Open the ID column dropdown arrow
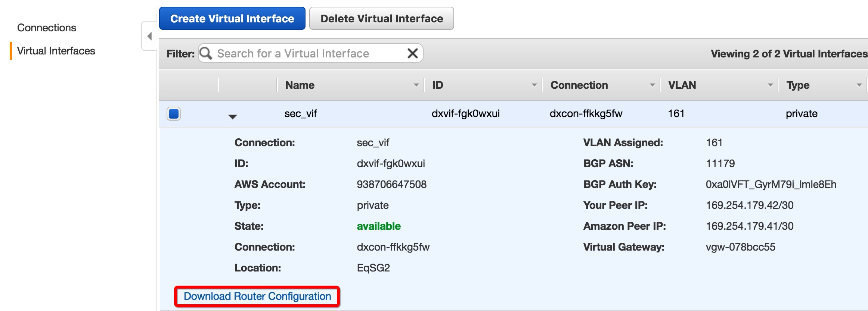 [534, 85]
